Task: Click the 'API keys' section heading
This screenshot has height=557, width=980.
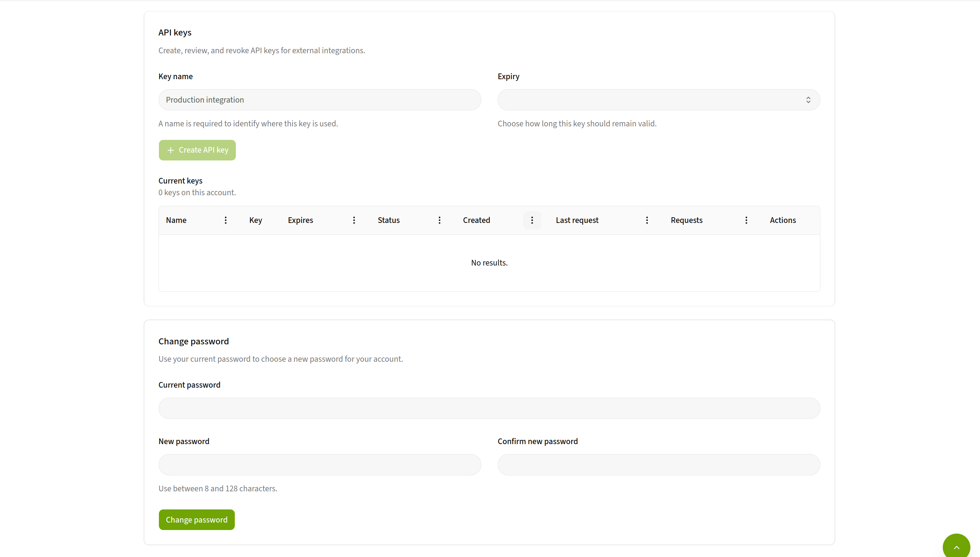Action: pos(175,33)
